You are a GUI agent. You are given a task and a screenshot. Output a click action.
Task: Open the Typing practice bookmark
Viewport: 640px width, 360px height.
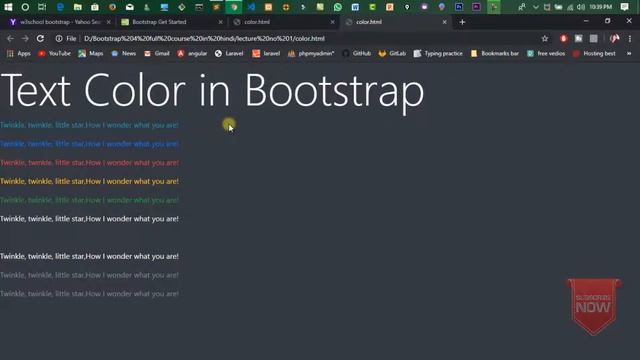coord(438,53)
